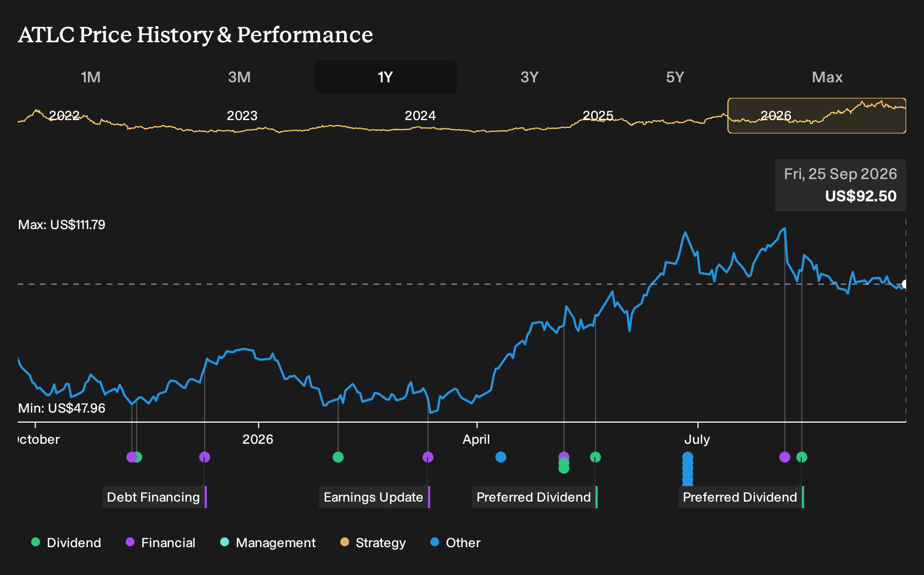This screenshot has height=575, width=924.
Task: Click the green dividend marker in mid-February
Action: coord(338,457)
